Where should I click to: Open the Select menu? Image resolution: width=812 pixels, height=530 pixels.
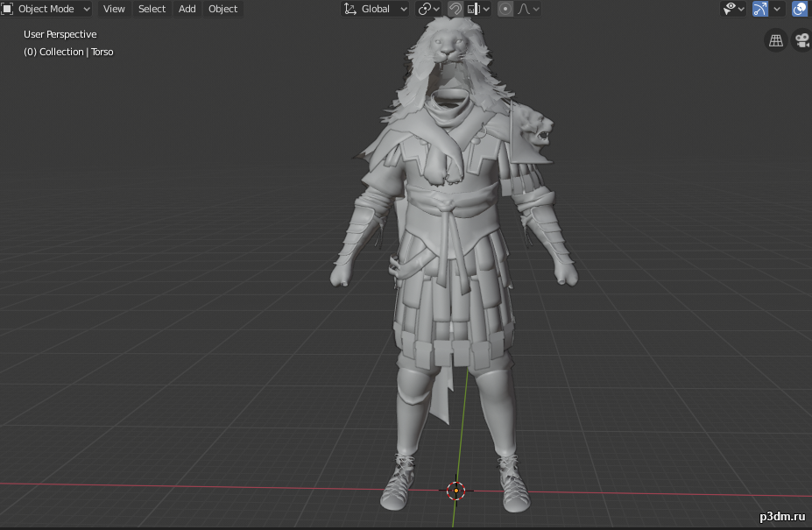click(152, 9)
